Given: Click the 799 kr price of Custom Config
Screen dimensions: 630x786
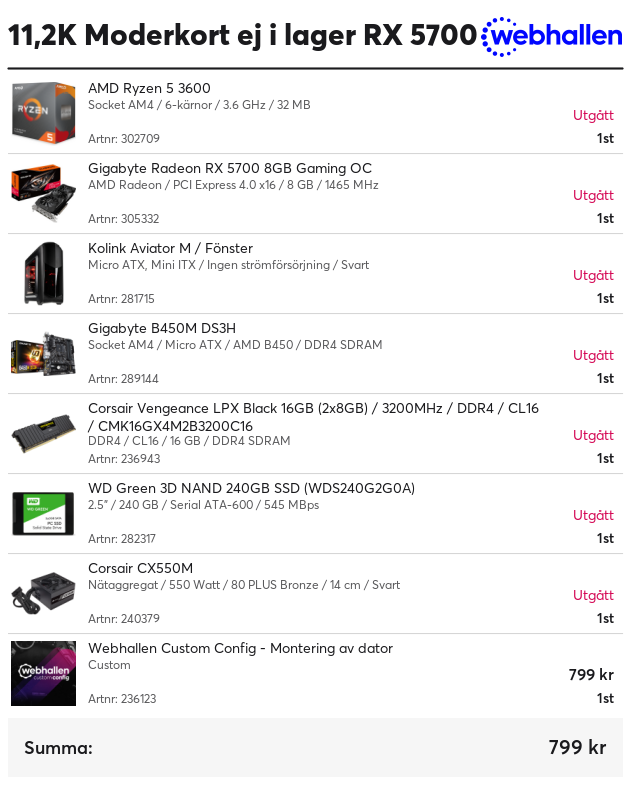Looking at the screenshot, I should (591, 675).
